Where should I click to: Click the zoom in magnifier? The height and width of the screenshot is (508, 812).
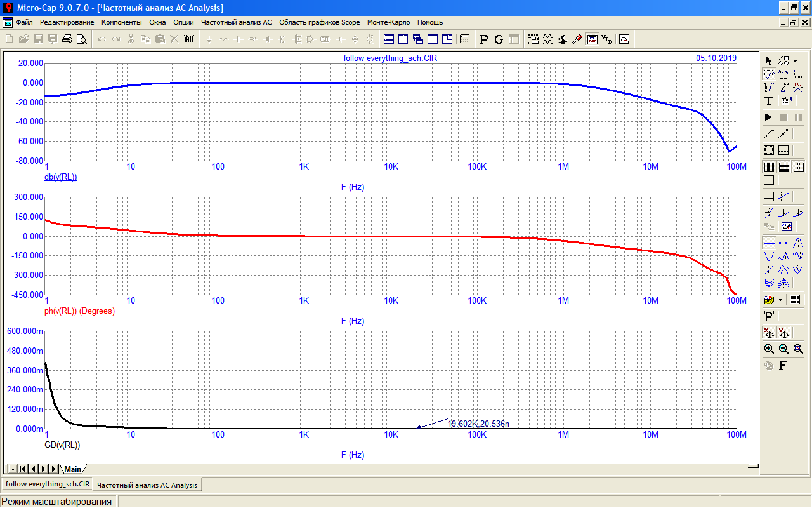769,349
